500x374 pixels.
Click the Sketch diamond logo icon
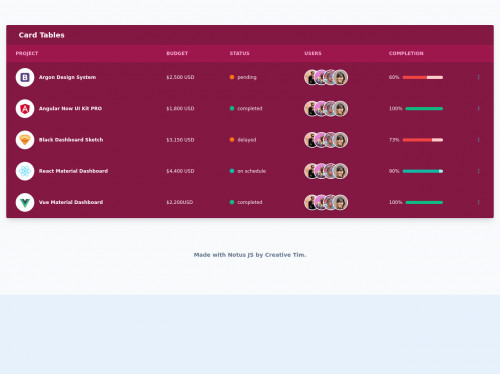pos(25,140)
